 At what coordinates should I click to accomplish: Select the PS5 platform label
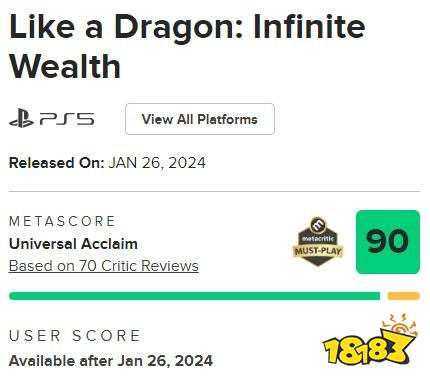[x=67, y=119]
